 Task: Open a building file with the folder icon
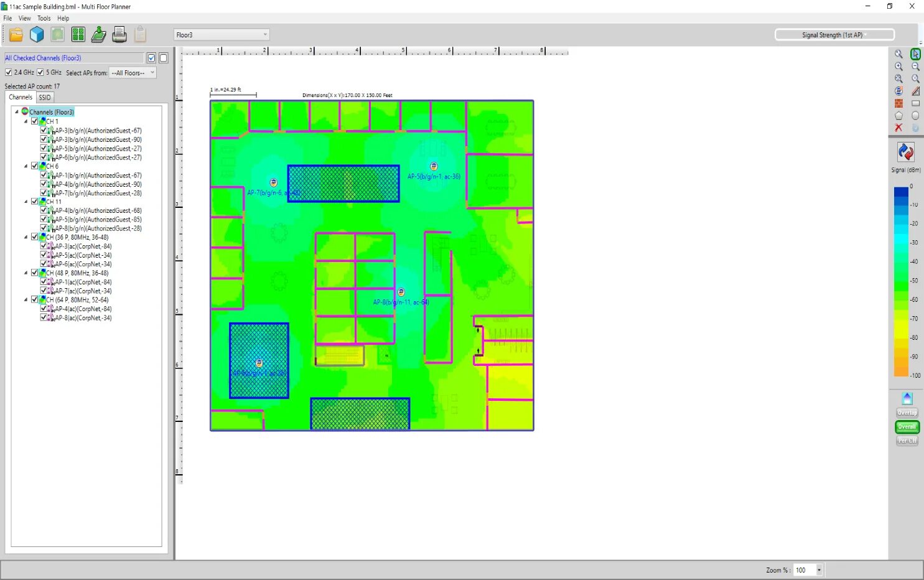(x=16, y=35)
